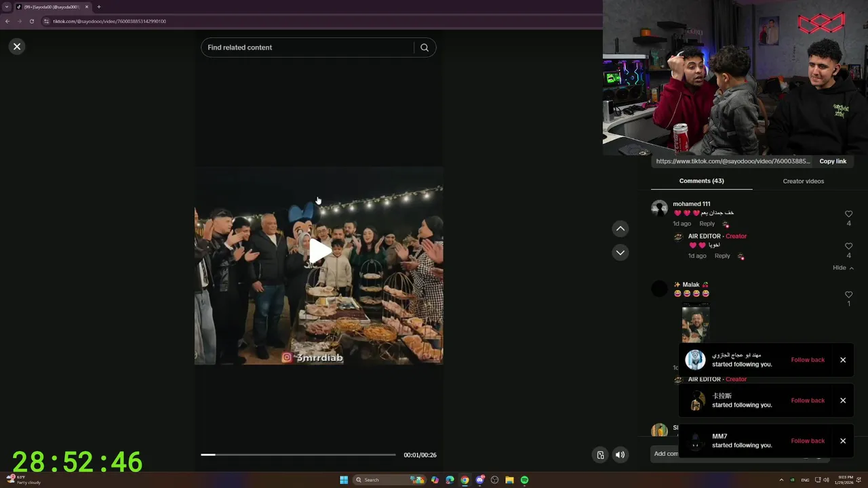The image size is (868, 488).
Task: Open Copilot from the taskbar
Action: click(x=435, y=480)
